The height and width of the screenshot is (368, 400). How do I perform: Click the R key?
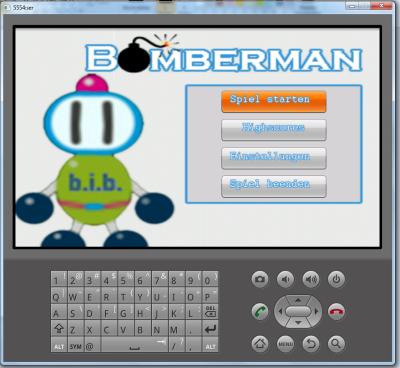109,296
